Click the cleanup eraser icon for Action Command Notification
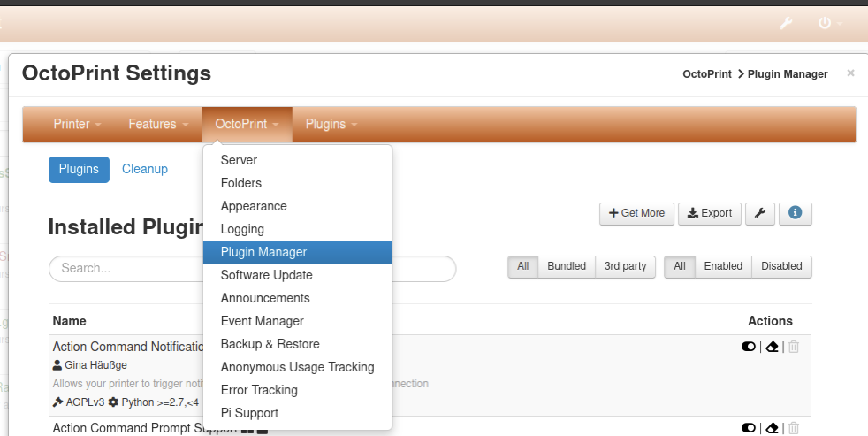 772,347
